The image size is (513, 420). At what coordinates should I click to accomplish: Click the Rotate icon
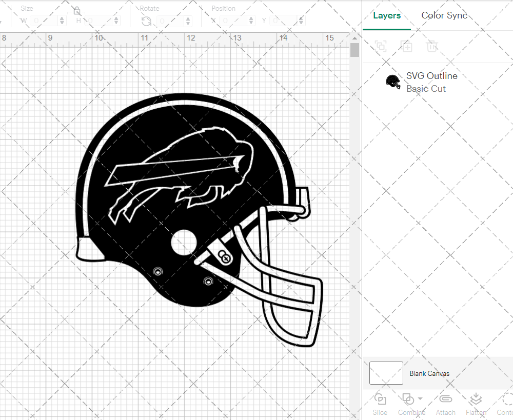[x=146, y=21]
